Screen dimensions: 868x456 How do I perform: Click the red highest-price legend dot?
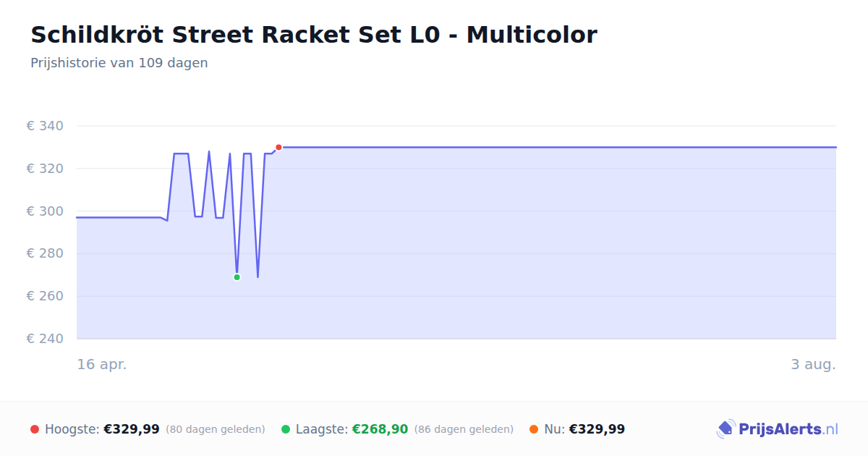(x=35, y=429)
